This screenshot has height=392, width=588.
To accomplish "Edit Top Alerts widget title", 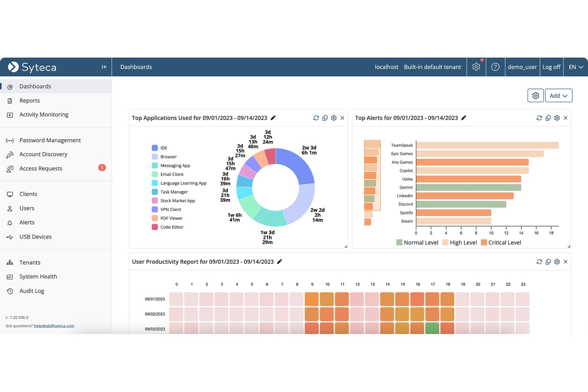I will tap(463, 118).
